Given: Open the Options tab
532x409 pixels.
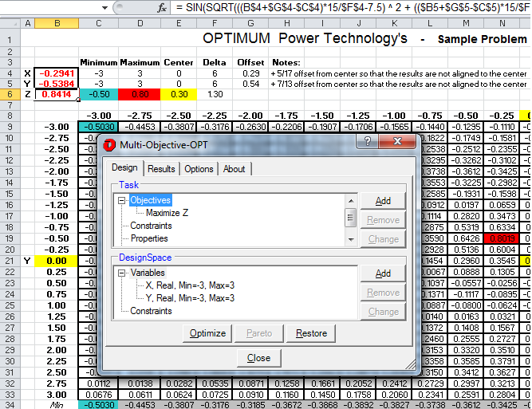Looking at the screenshot, I should (199, 168).
